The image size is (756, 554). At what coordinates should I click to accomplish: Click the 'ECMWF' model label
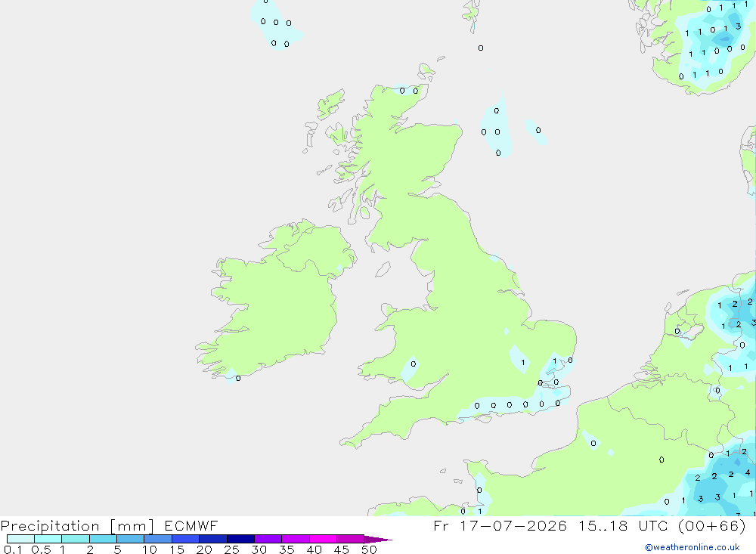point(191,525)
